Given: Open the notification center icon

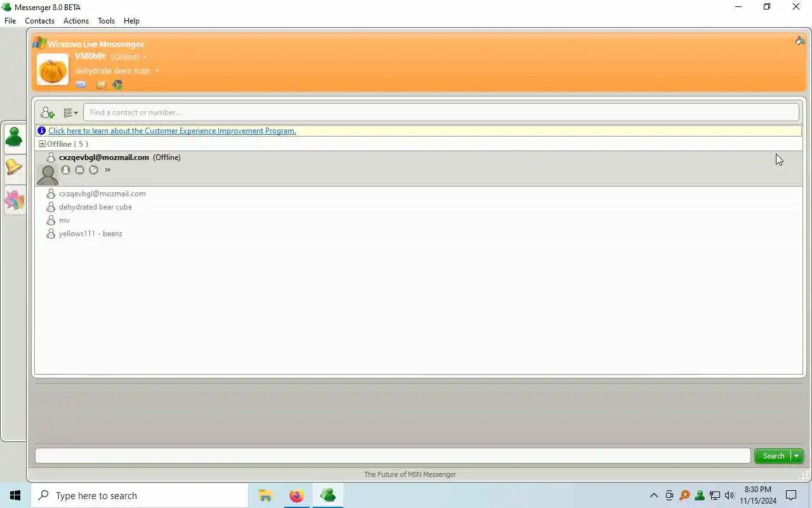Looking at the screenshot, I should coord(791,496).
